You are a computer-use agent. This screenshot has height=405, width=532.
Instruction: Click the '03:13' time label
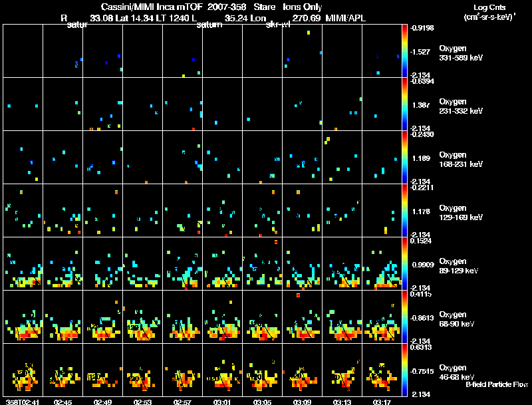342,402
